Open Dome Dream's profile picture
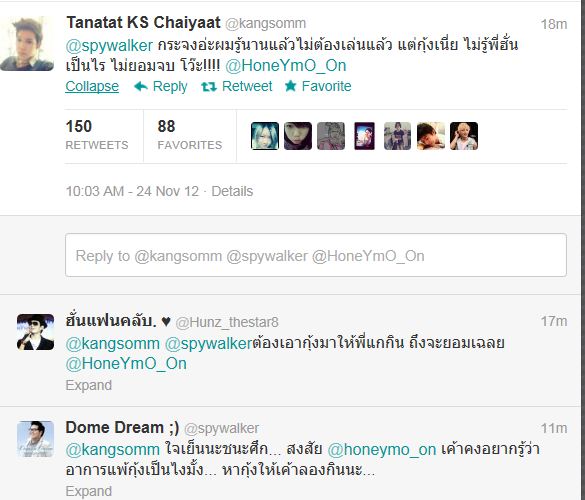The width and height of the screenshot is (585, 500). (35, 439)
